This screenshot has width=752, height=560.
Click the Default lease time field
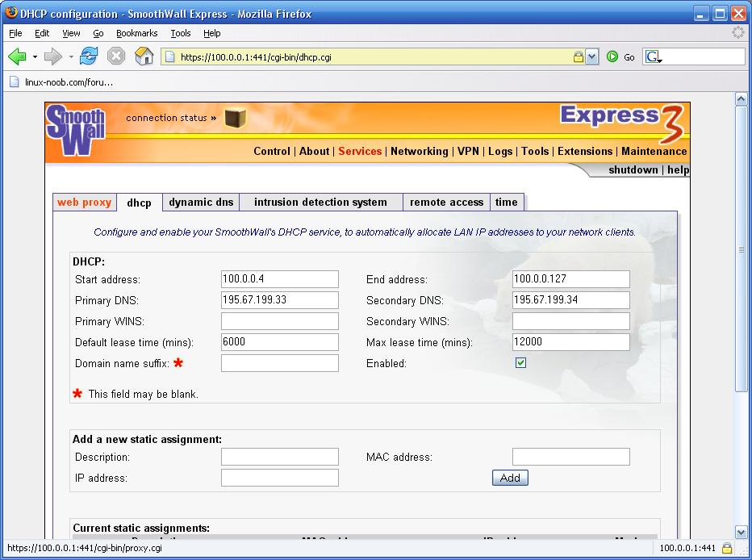(280, 342)
